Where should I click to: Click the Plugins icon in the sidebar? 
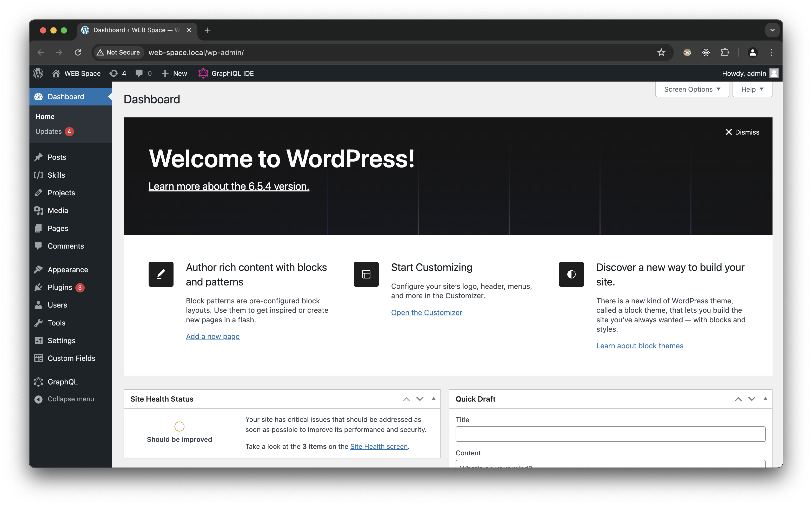pyautogui.click(x=38, y=287)
